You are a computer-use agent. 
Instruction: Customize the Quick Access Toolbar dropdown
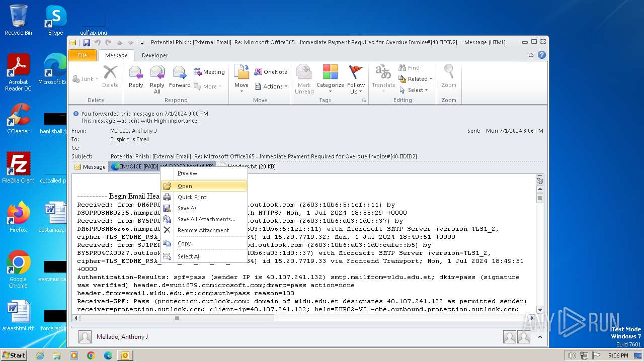pos(142,43)
